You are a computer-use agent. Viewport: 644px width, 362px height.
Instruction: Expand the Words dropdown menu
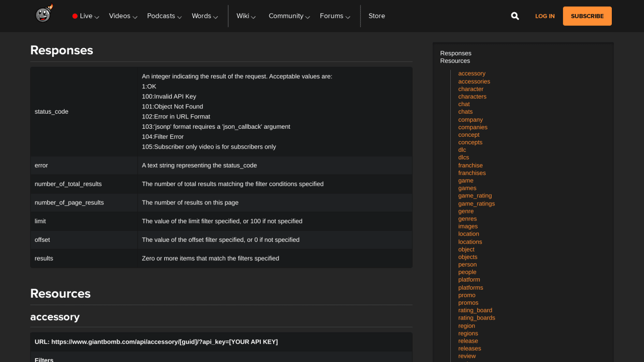[204, 16]
